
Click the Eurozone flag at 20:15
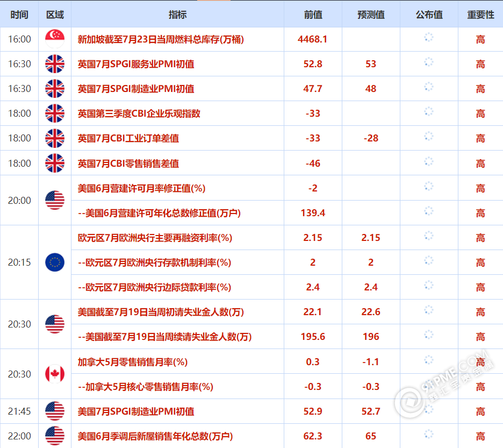tap(55, 262)
